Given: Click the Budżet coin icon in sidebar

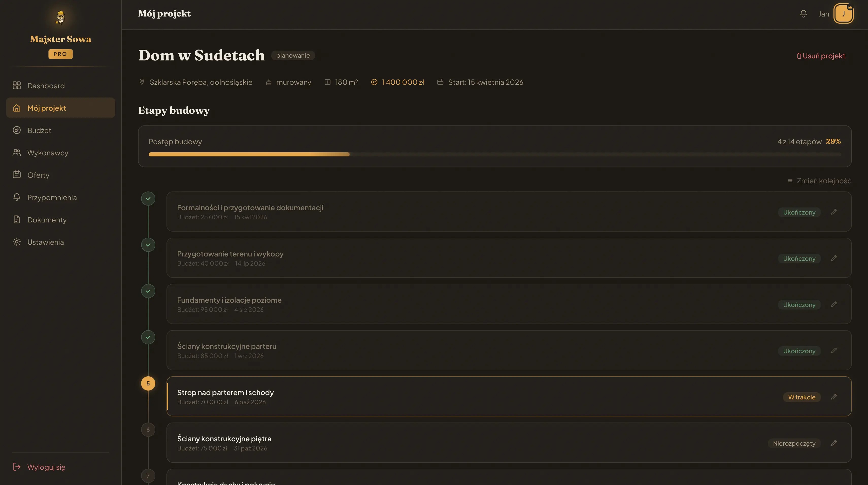Looking at the screenshot, I should pyautogui.click(x=16, y=130).
